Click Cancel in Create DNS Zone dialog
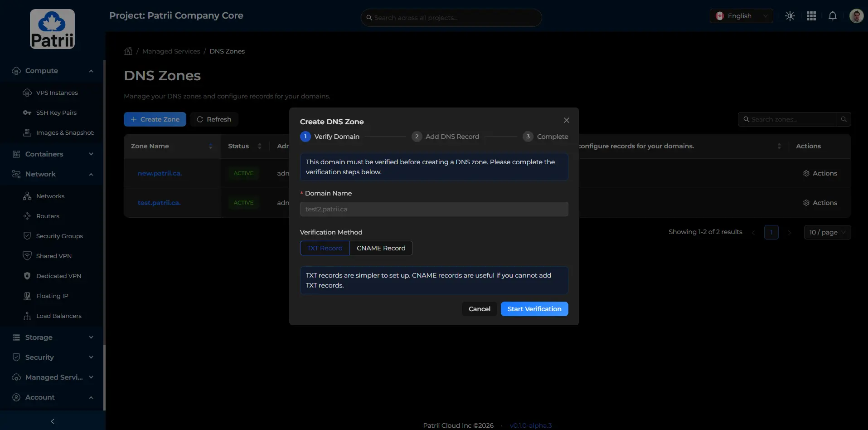 coord(479,309)
